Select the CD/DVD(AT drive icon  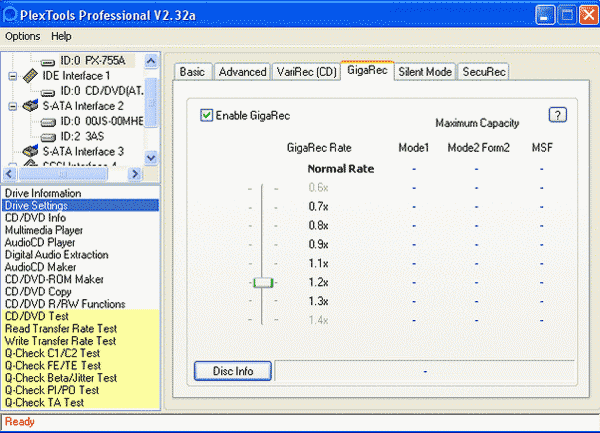coord(48,92)
